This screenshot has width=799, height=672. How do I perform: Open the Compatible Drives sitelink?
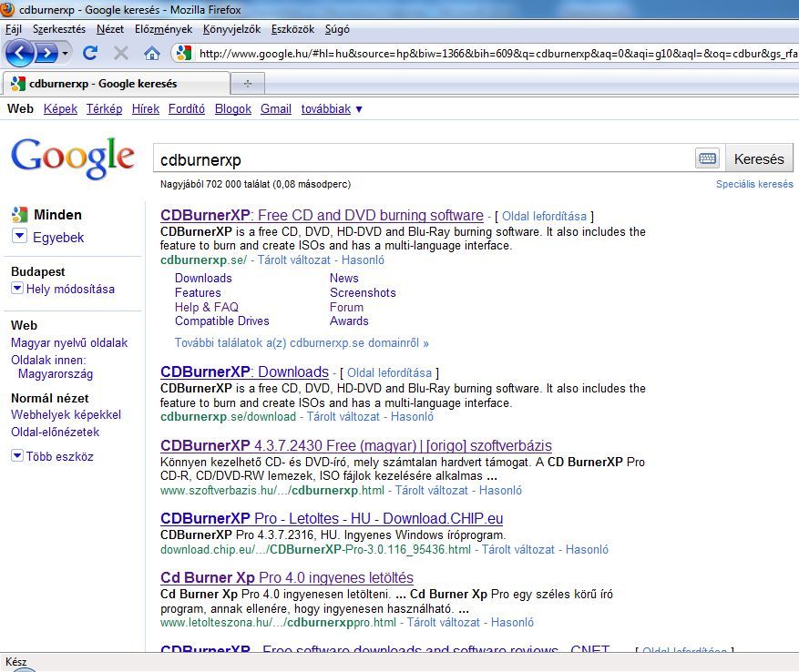[221, 321]
